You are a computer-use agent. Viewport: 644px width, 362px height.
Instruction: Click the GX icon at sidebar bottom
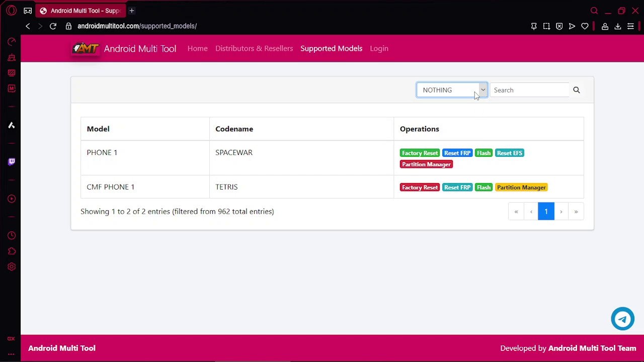pos(11,339)
